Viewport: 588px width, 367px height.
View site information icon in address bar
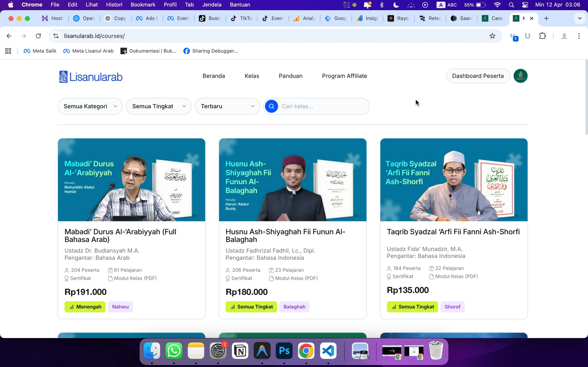pos(56,36)
